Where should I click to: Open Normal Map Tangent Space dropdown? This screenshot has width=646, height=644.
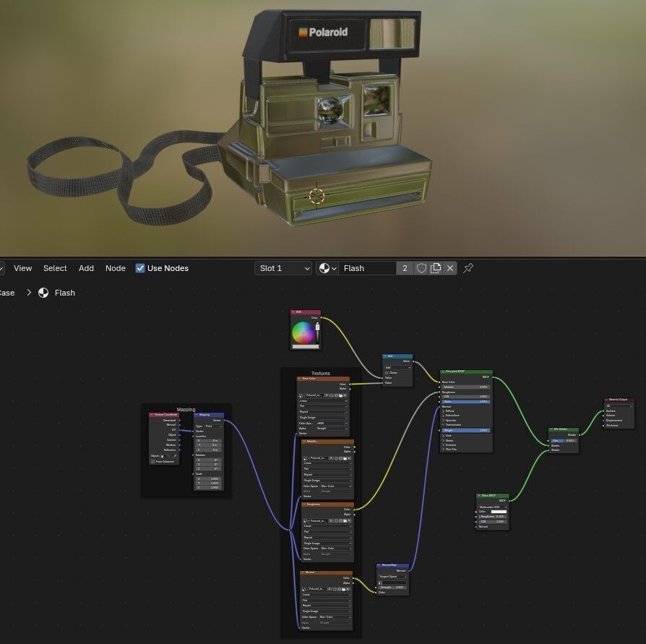point(392,577)
